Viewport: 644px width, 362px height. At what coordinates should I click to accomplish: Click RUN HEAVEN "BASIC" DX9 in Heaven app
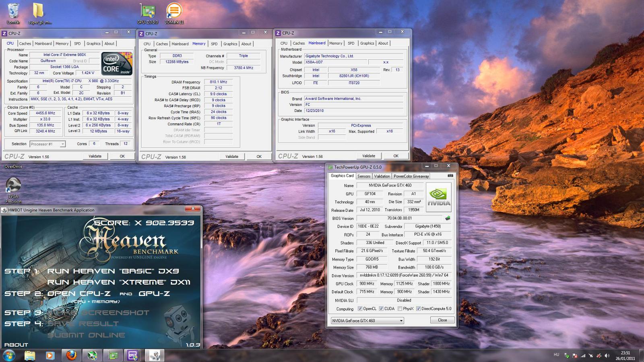click(113, 271)
